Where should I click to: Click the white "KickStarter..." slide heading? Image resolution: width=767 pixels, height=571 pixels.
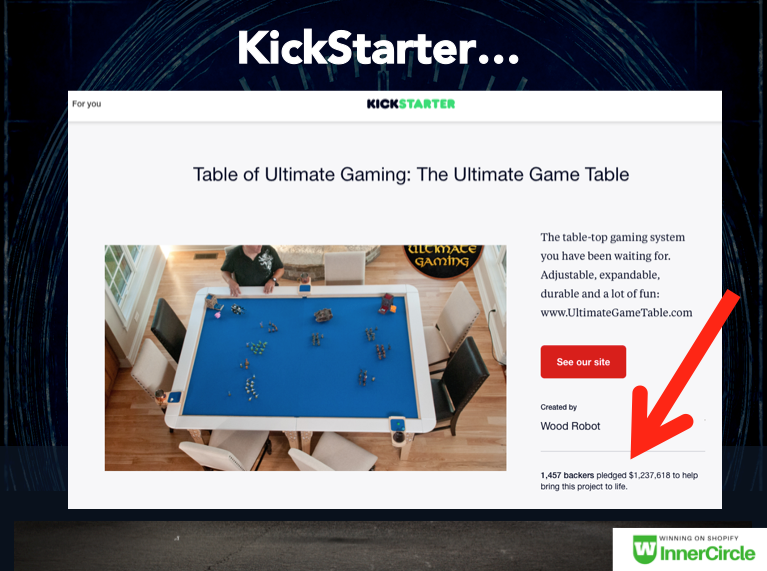tap(378, 48)
